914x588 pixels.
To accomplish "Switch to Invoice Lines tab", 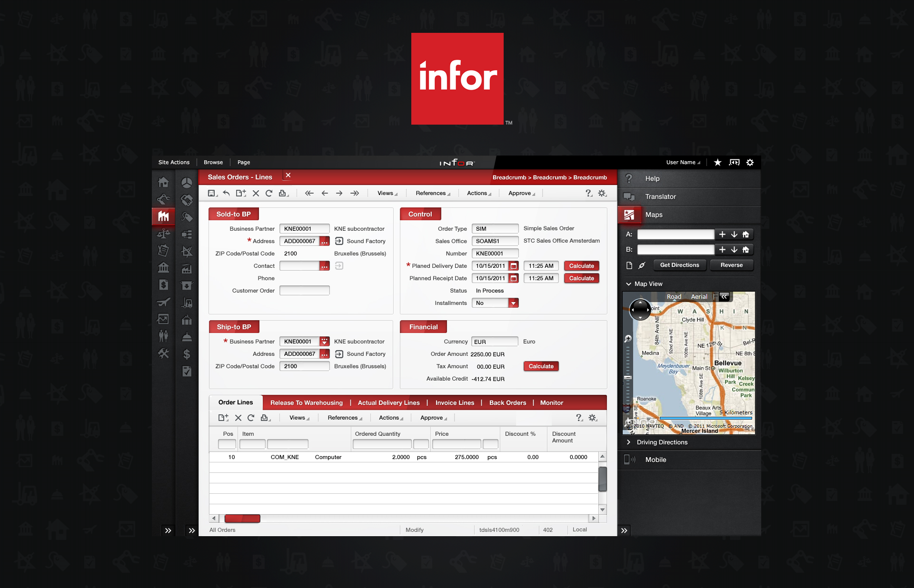I will (455, 402).
